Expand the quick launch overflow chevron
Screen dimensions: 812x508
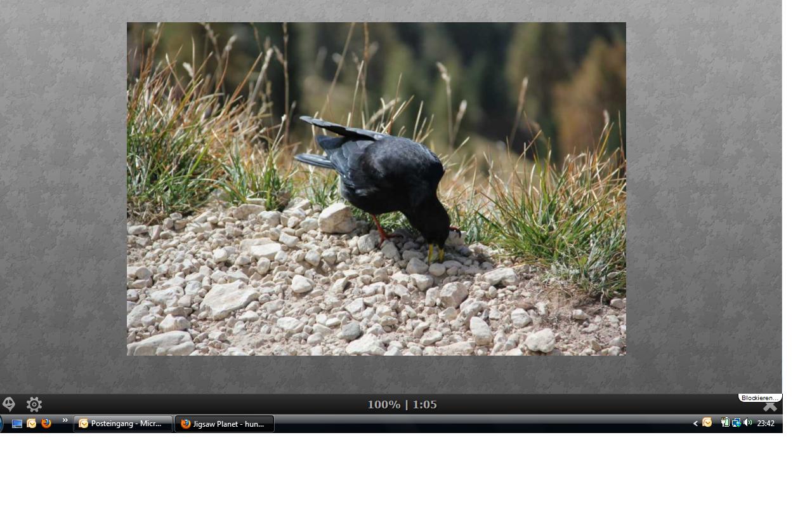coord(65,420)
